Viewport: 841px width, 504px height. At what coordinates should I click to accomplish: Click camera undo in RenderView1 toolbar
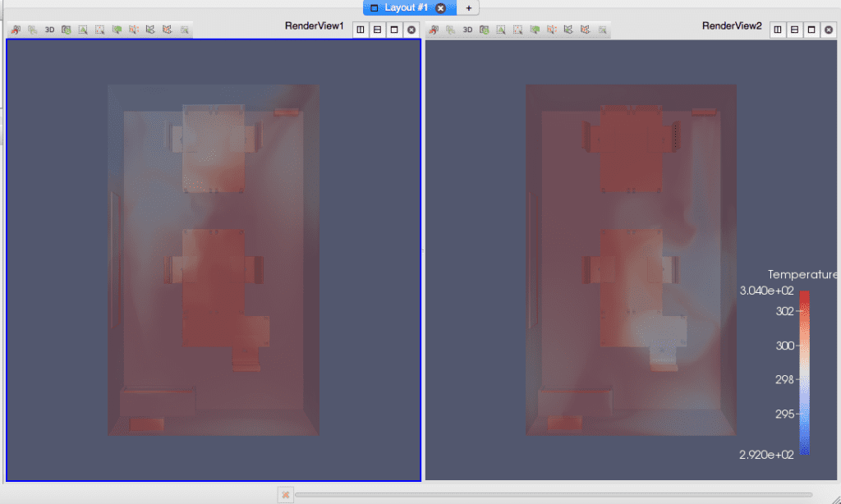tap(16, 30)
